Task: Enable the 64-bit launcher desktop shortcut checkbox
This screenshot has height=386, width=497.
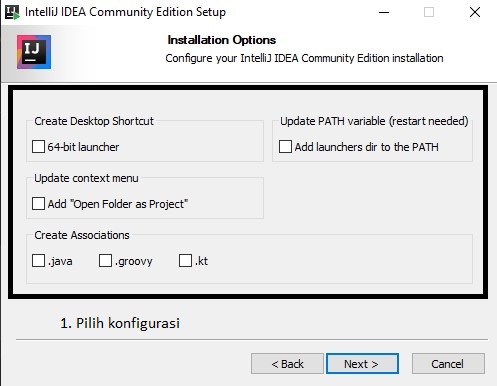Action: pyautogui.click(x=38, y=147)
